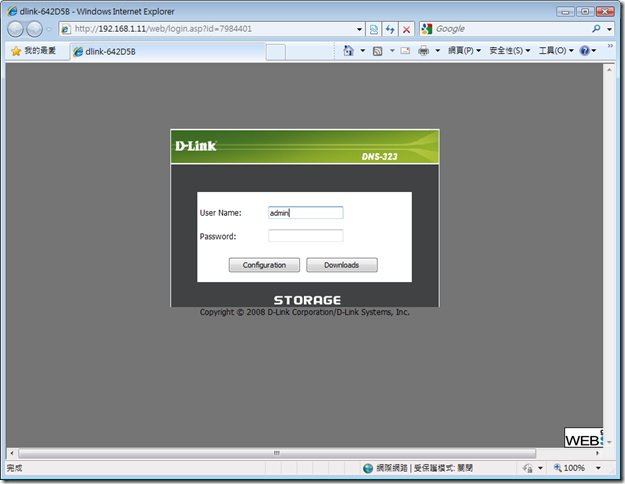Click the Configuration button
Screen dimensions: 625x484
(264, 265)
